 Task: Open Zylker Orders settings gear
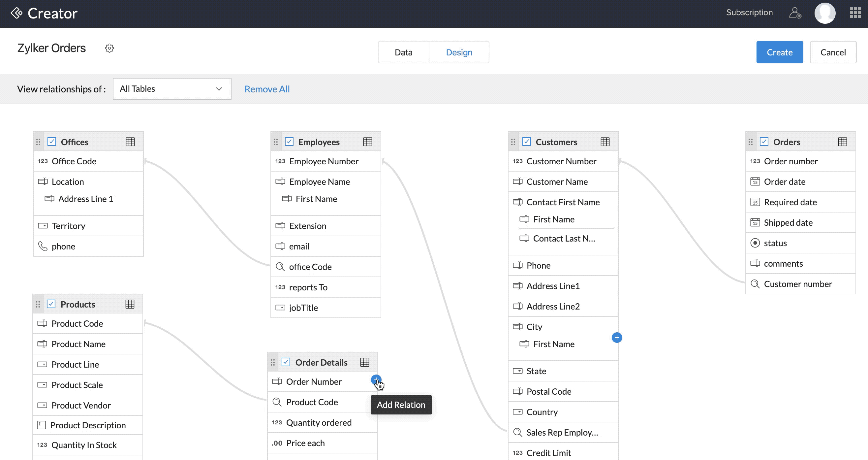(x=109, y=48)
